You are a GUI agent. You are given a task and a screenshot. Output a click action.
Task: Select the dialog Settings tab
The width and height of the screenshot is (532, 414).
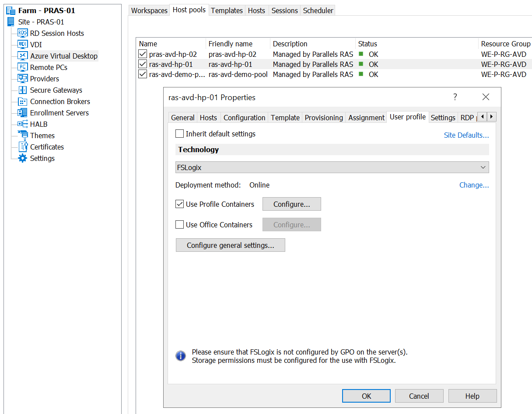tap(443, 118)
